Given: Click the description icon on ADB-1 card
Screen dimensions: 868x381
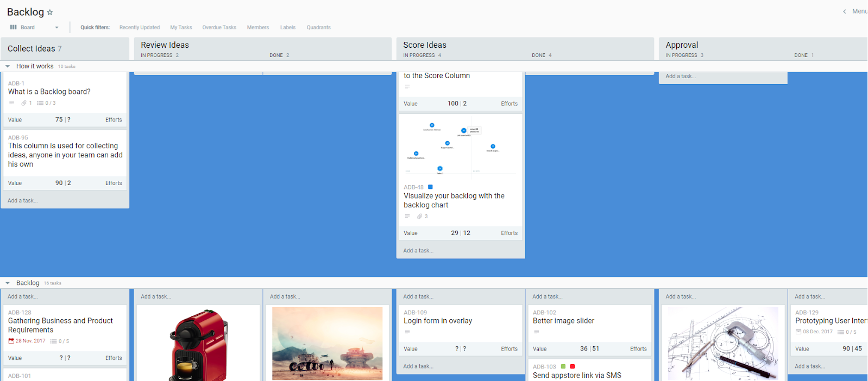Looking at the screenshot, I should pos(11,103).
